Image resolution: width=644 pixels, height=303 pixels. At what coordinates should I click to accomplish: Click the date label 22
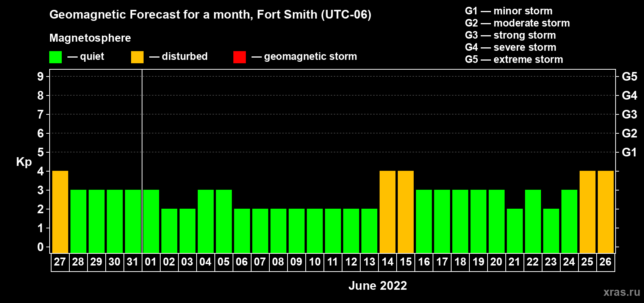pos(533,262)
